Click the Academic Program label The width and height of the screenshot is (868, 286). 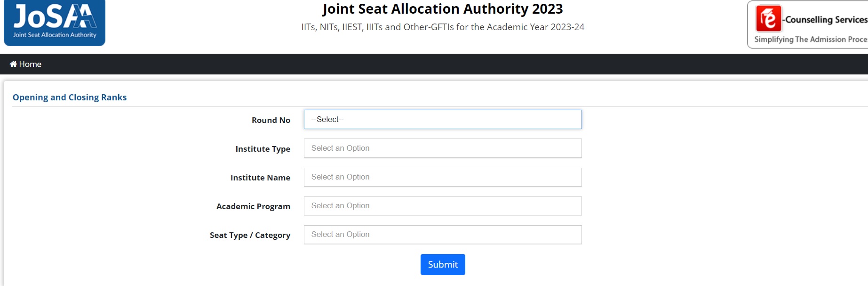click(x=253, y=206)
